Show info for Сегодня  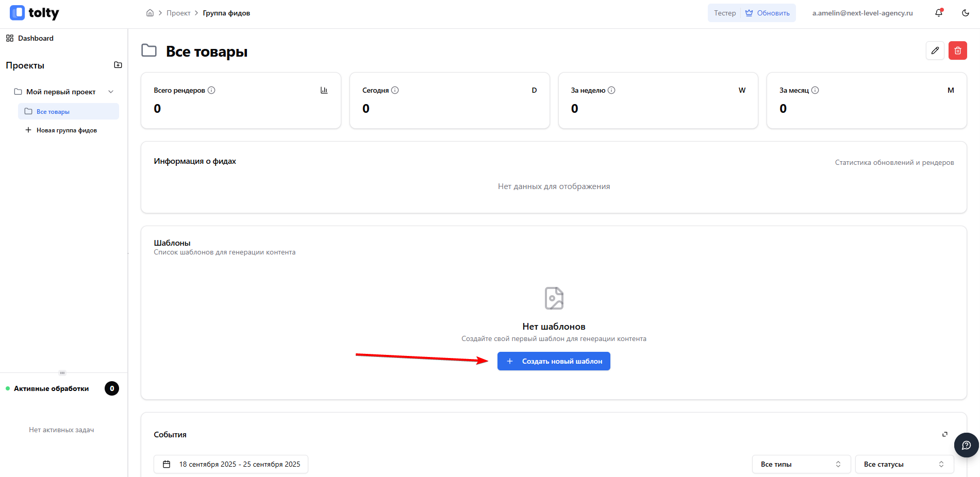click(395, 90)
